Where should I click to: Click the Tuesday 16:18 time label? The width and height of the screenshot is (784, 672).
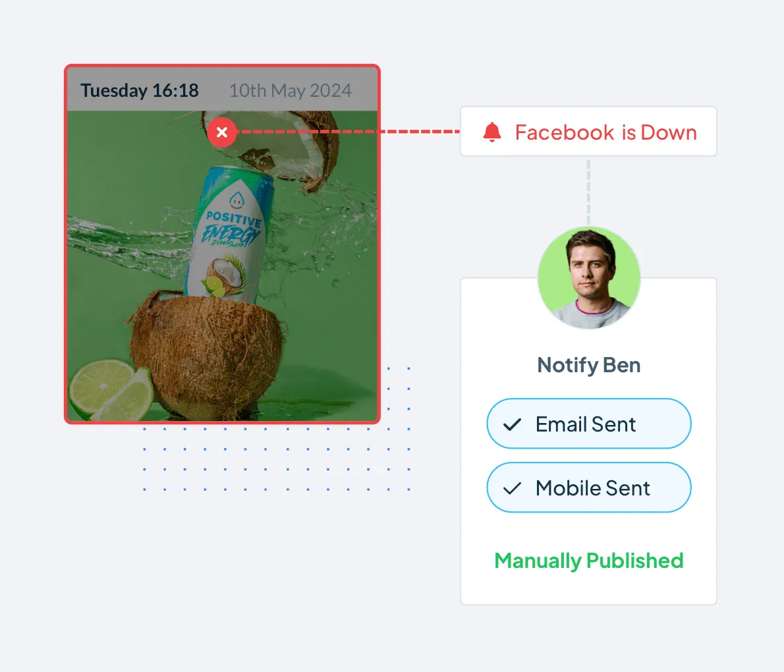140,90
